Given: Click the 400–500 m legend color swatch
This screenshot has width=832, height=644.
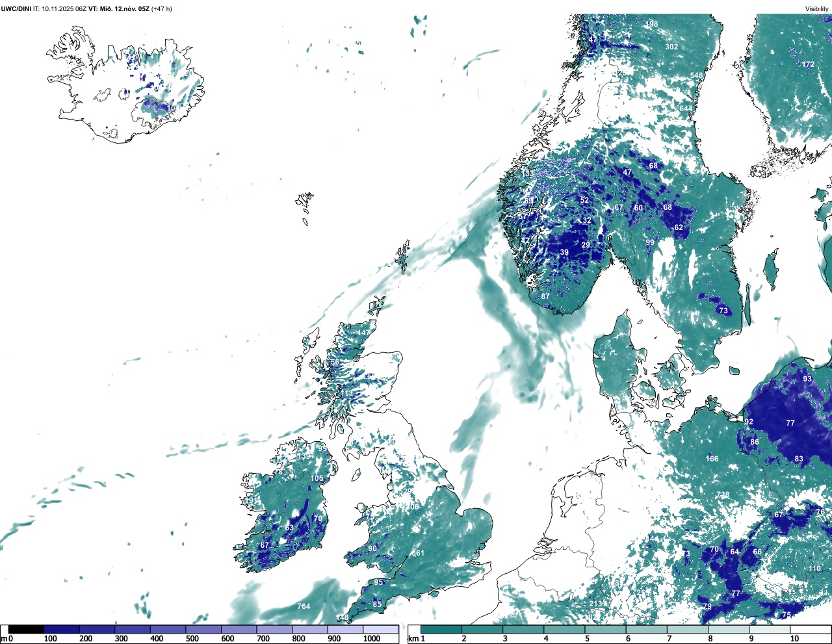Looking at the screenshot, I should point(168,630).
